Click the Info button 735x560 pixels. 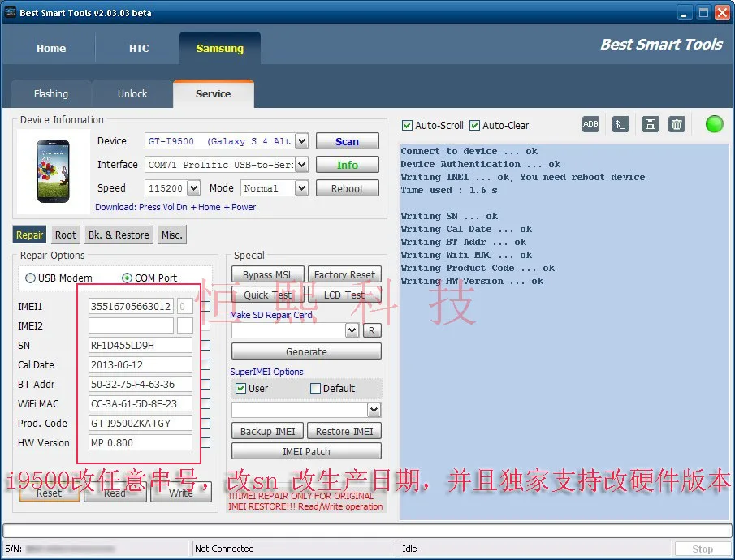(348, 165)
